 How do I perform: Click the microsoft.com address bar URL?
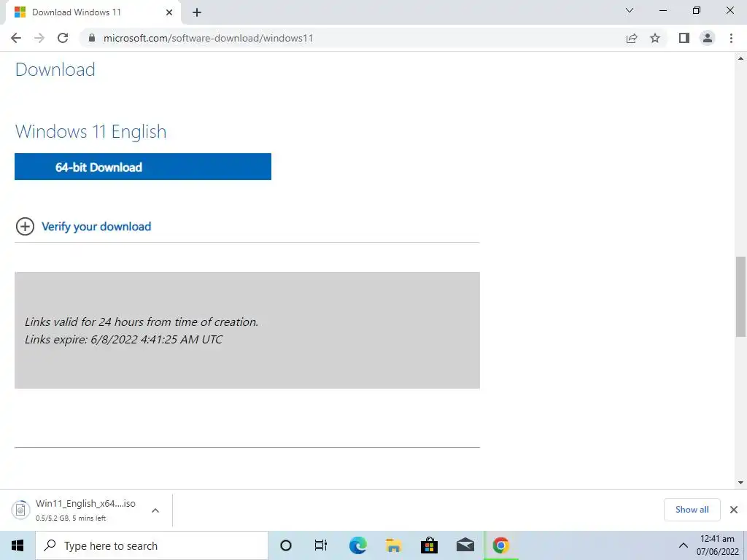point(208,38)
